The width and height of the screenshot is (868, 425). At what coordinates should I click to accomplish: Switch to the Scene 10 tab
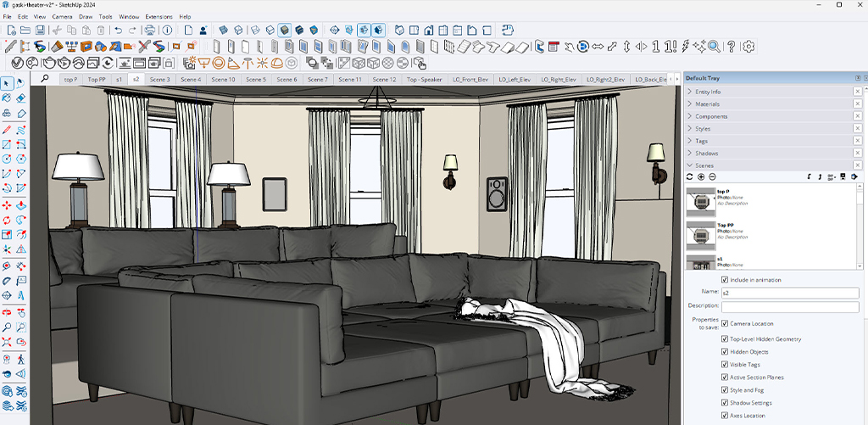click(x=222, y=79)
